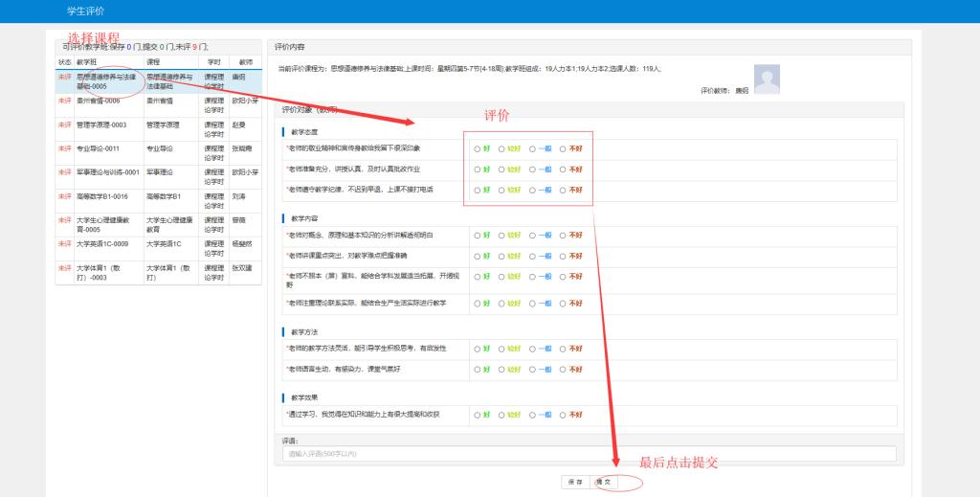This screenshot has width=980, height=497.
Task: Select 一般 for 老师遵守教学纪律 question
Action: (533, 190)
